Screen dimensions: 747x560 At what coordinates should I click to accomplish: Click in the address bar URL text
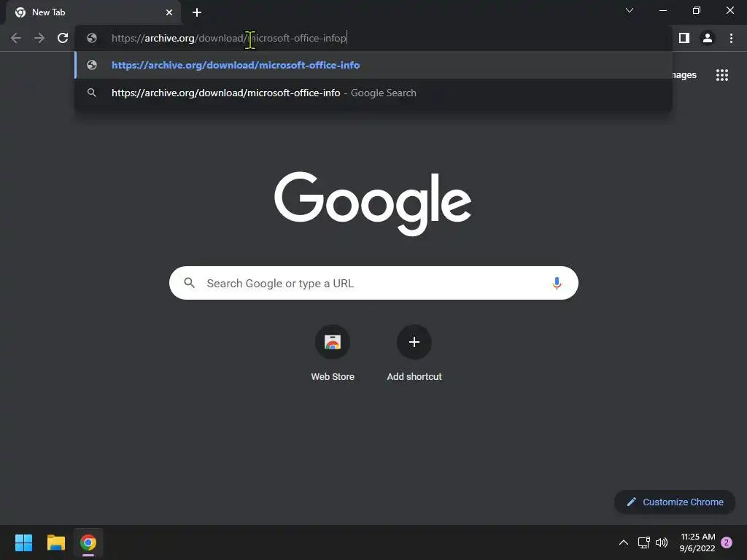click(229, 38)
